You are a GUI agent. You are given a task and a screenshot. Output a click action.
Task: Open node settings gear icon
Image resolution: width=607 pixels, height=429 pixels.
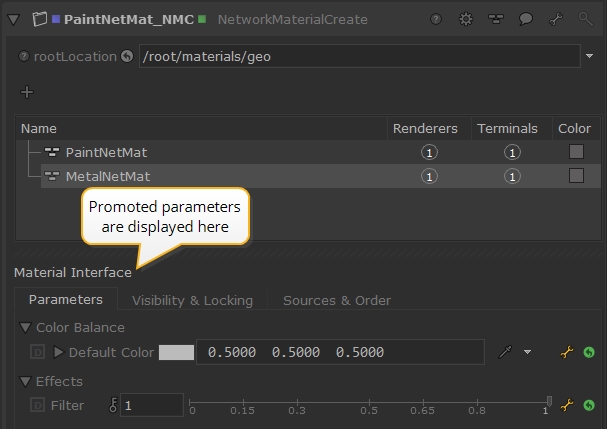click(466, 19)
